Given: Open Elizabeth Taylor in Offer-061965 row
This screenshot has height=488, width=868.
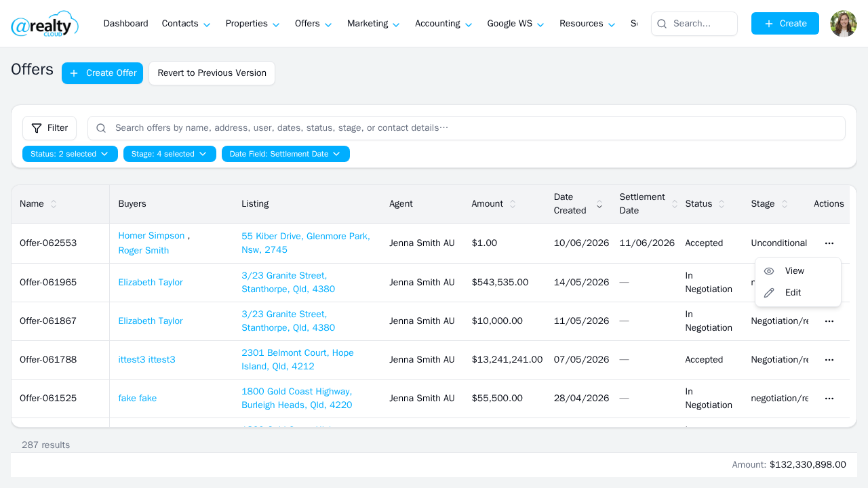Looking at the screenshot, I should (x=151, y=283).
